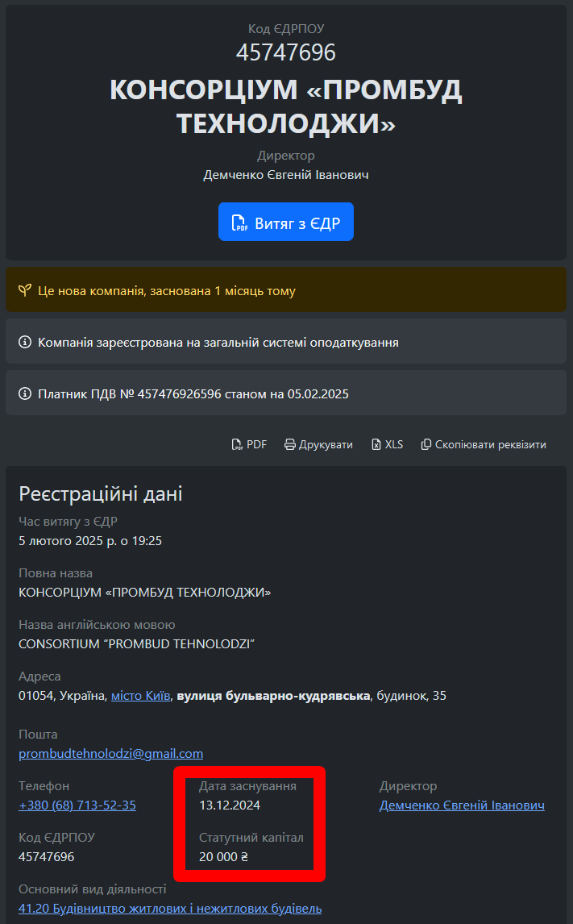This screenshot has width=573, height=924.
Task: Click the КОНСОРЦІУМ «ПРОМБУД ТЕХНОЛОДЖИ» main heading
Action: pos(286,106)
